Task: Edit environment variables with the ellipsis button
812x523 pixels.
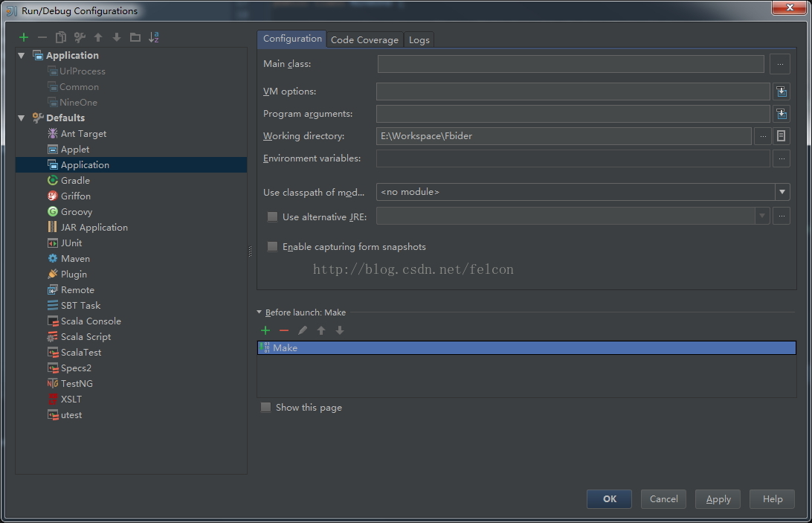Action: (782, 158)
